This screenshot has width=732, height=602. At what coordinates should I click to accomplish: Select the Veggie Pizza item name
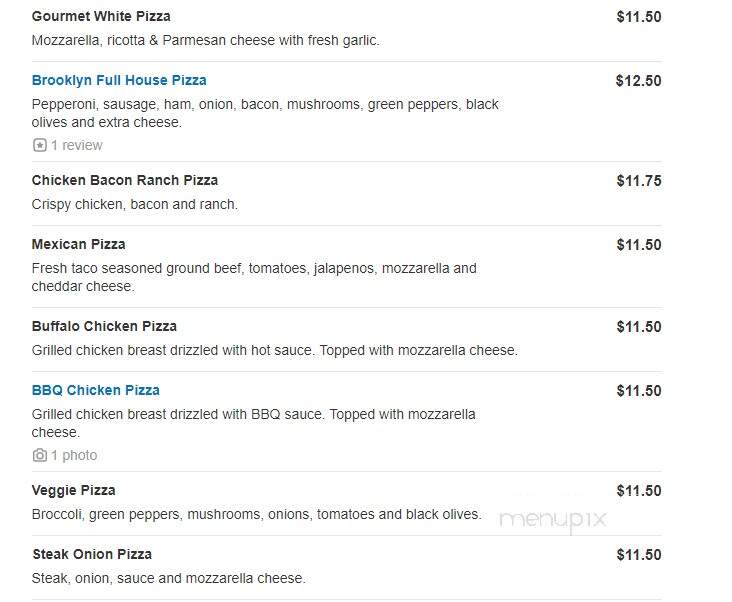pyautogui.click(x=74, y=490)
